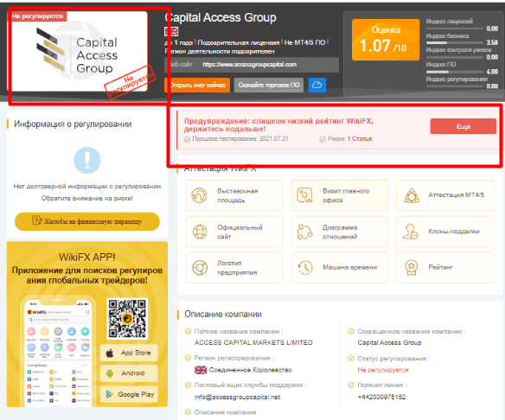Click Регион деятельности подозрителен text

pyautogui.click(x=220, y=52)
